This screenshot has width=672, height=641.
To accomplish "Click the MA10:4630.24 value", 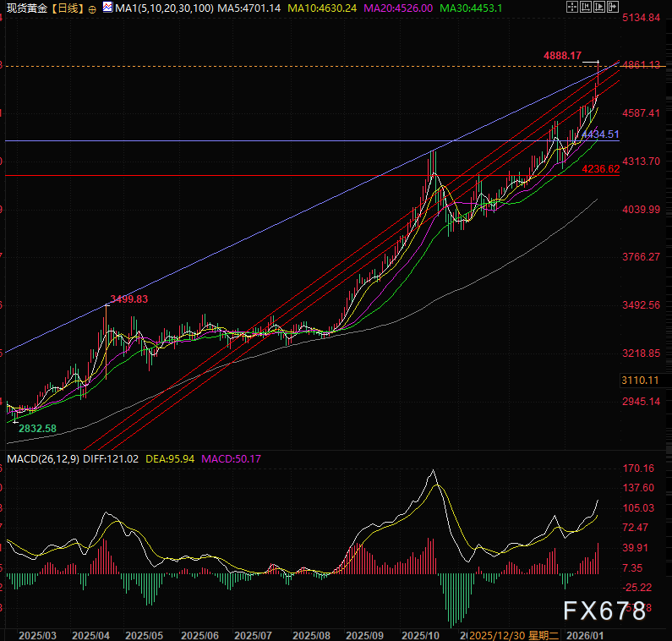I will [x=322, y=8].
